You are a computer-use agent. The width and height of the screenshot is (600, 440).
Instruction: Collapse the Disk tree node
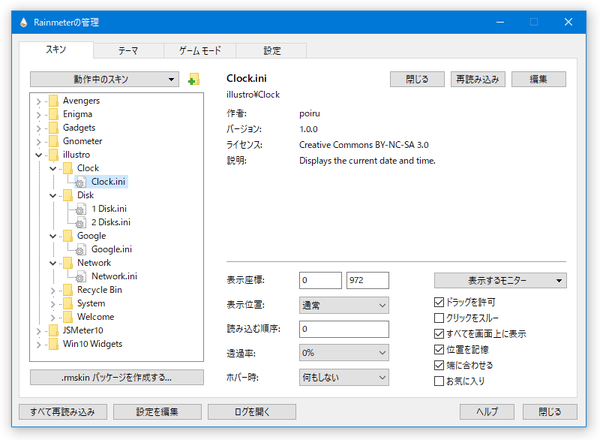[x=53, y=196]
